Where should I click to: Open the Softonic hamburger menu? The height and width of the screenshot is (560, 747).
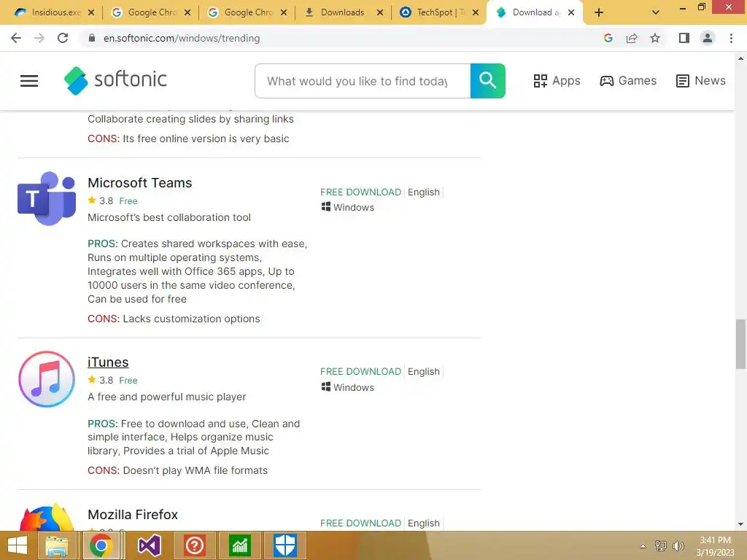pos(29,81)
